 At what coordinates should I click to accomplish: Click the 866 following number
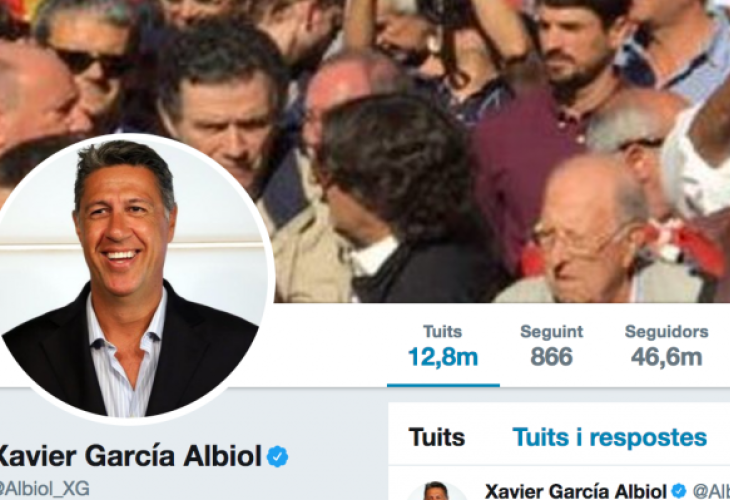pos(552,357)
